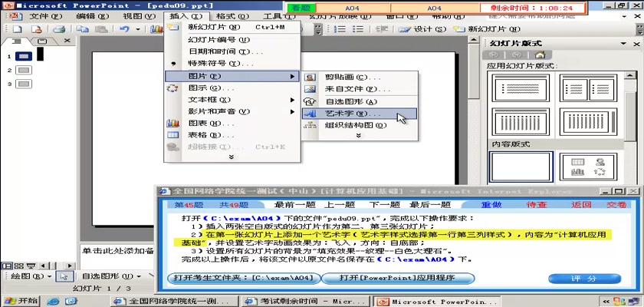Choose 艺术字 (WordArt) in Picture submenu

(360, 114)
